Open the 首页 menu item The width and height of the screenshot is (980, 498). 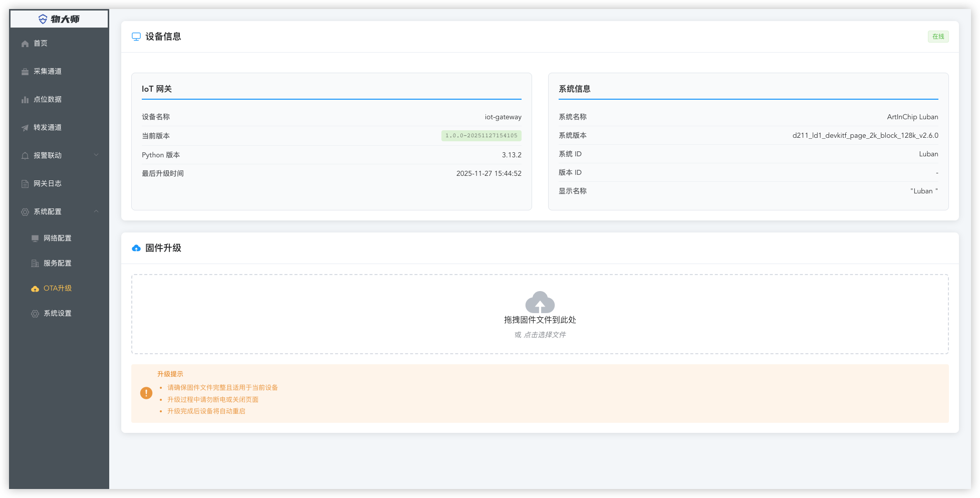coord(41,44)
